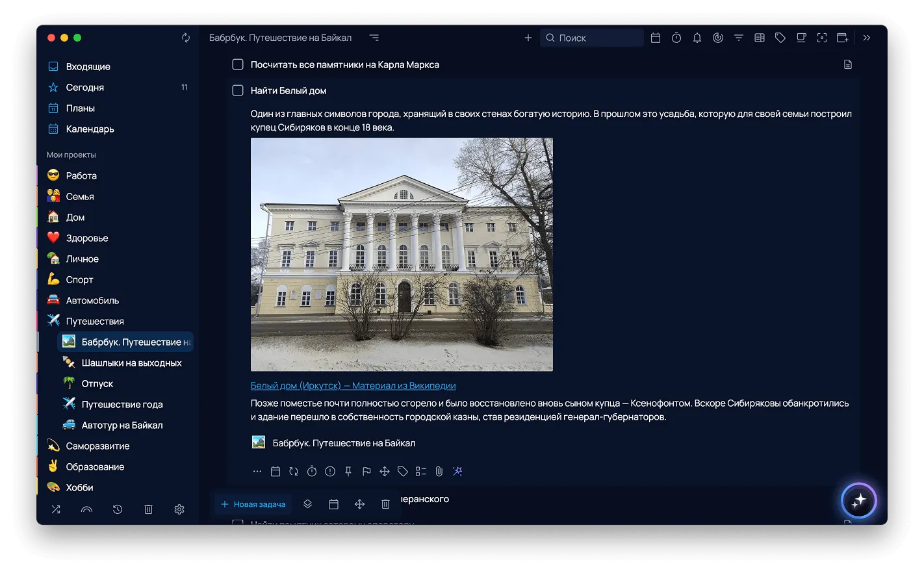Image resolution: width=924 pixels, height=573 pixels.
Task: Open the White House photo in the task
Action: [x=402, y=255]
